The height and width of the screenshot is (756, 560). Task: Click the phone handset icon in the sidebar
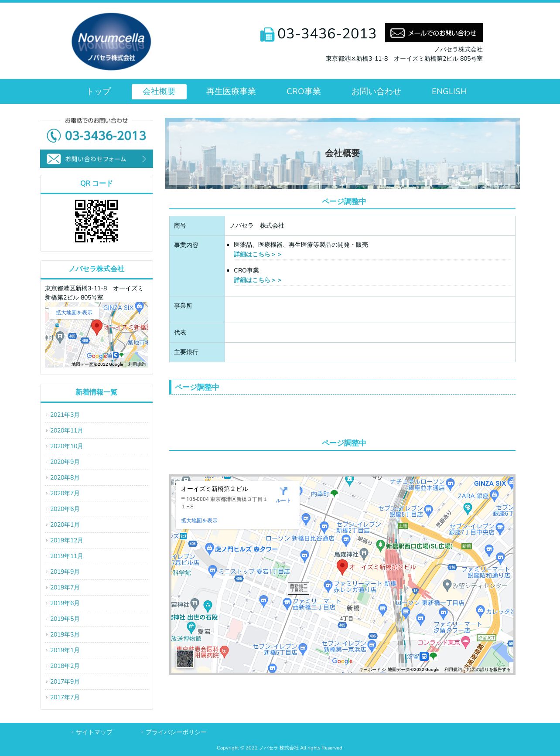(54, 136)
